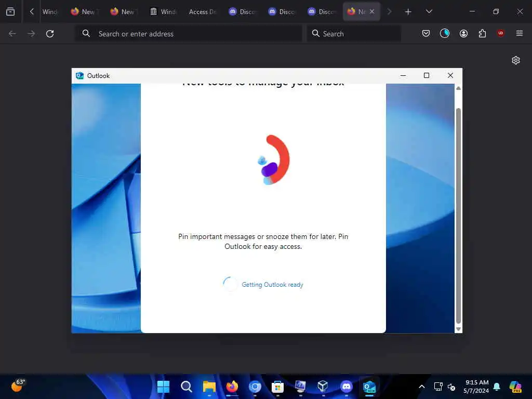Show hidden system tray icons chevron
This screenshot has height=399, width=532.
click(x=422, y=387)
